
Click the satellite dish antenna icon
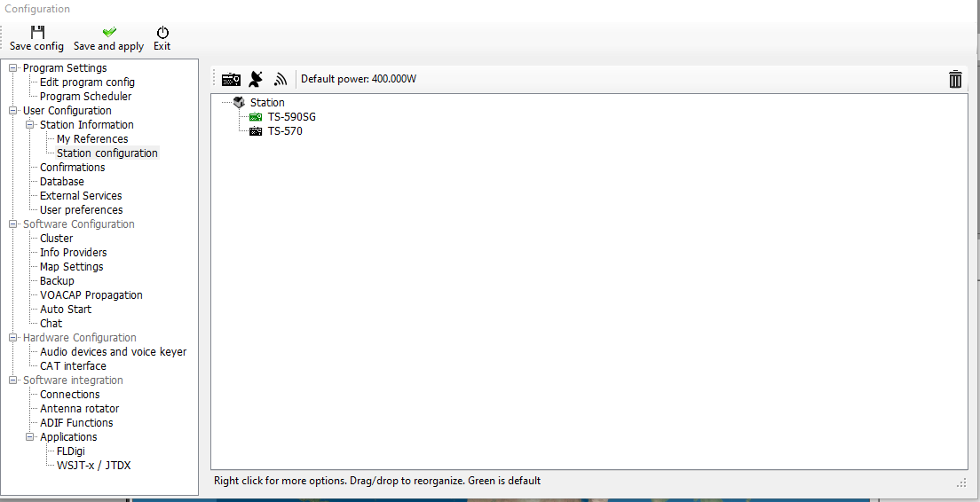256,79
